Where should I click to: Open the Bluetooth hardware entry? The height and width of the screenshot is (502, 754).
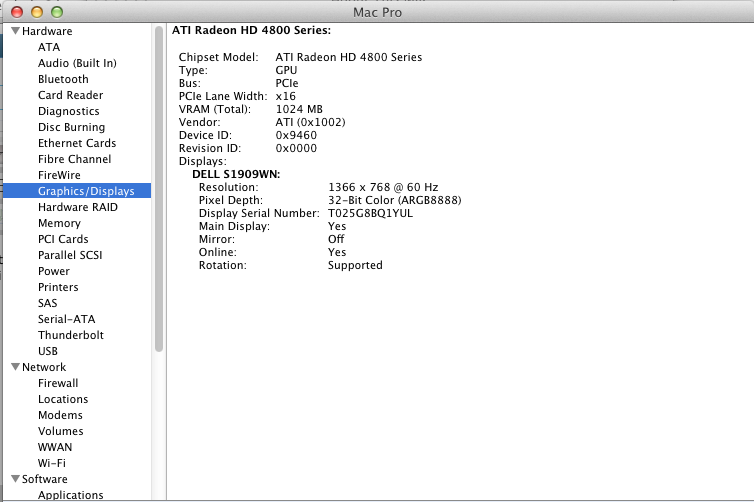pyautogui.click(x=63, y=79)
